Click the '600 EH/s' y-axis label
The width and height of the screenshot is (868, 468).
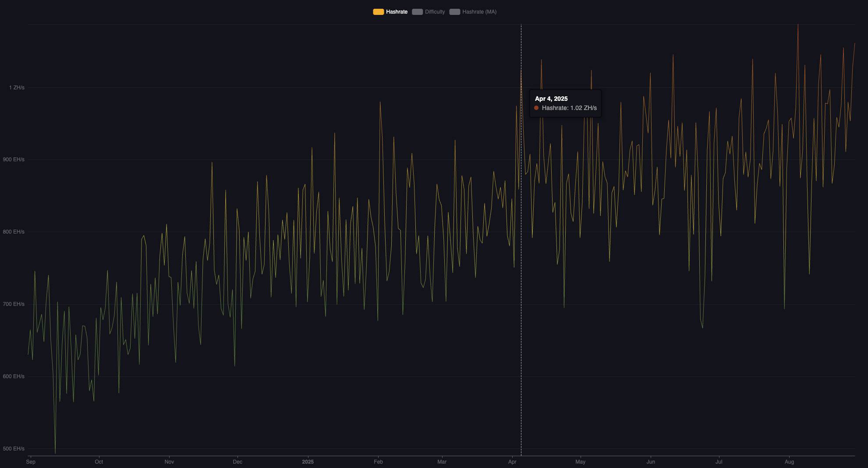[14, 376]
